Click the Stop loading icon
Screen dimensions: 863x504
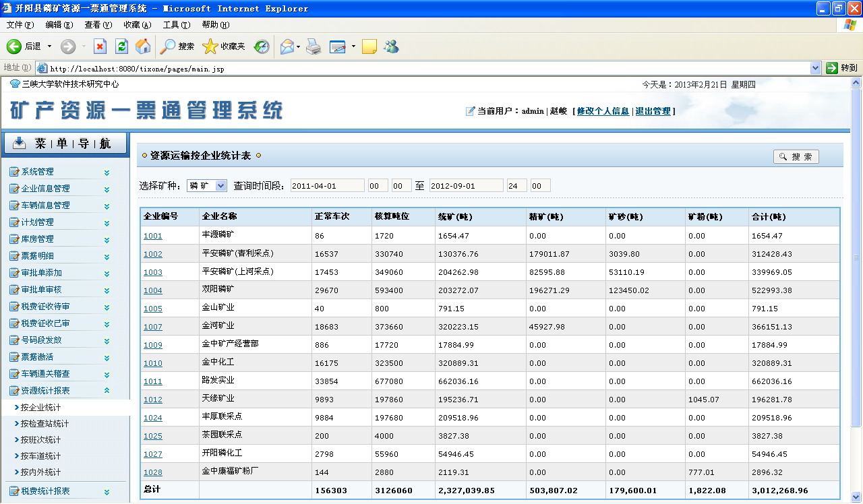click(100, 46)
